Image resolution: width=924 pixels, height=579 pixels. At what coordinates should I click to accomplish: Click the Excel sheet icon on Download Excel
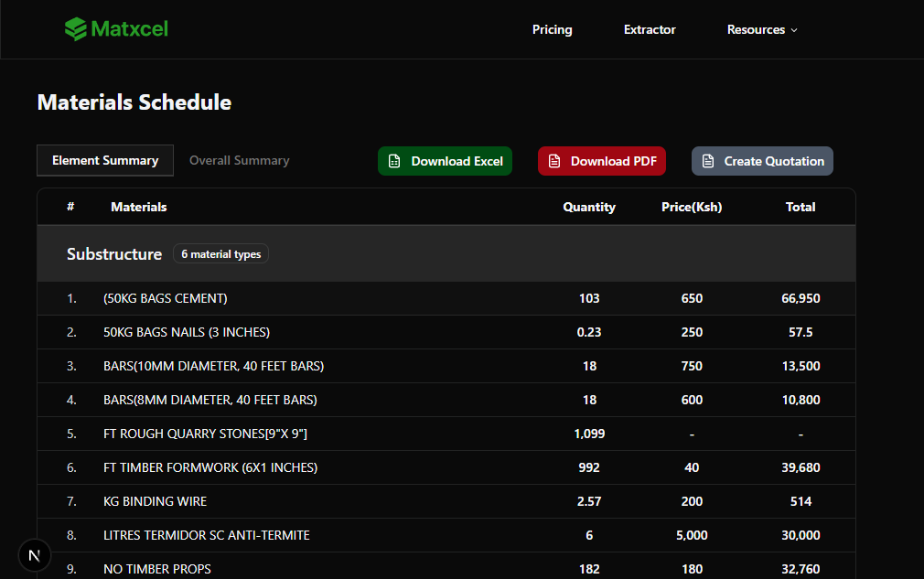click(394, 160)
